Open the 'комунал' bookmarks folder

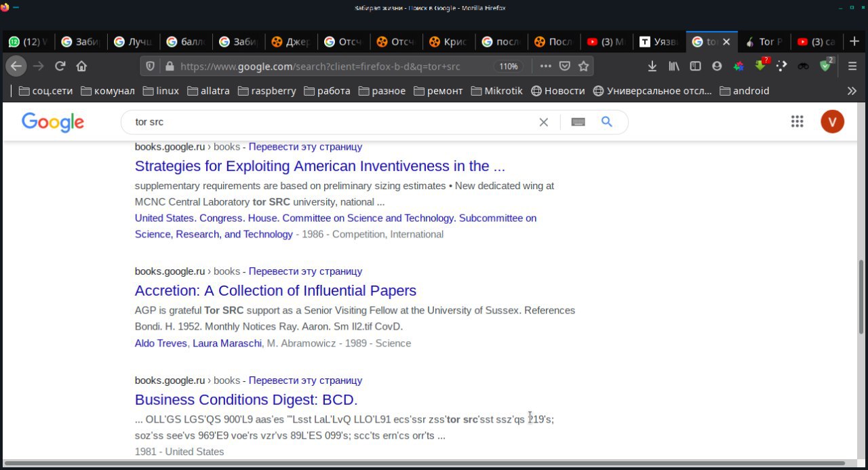click(x=108, y=90)
